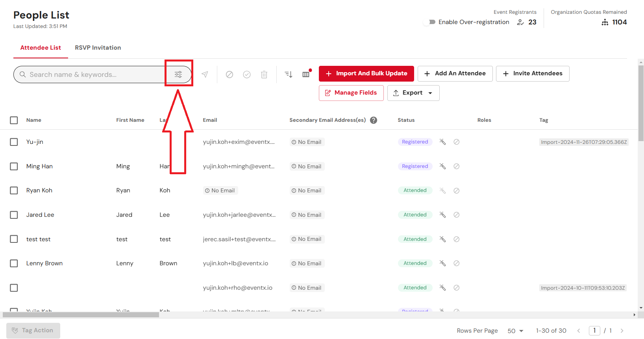Check the select-all checkbox in table header
Viewport: 644px width, 339px height.
tap(14, 120)
